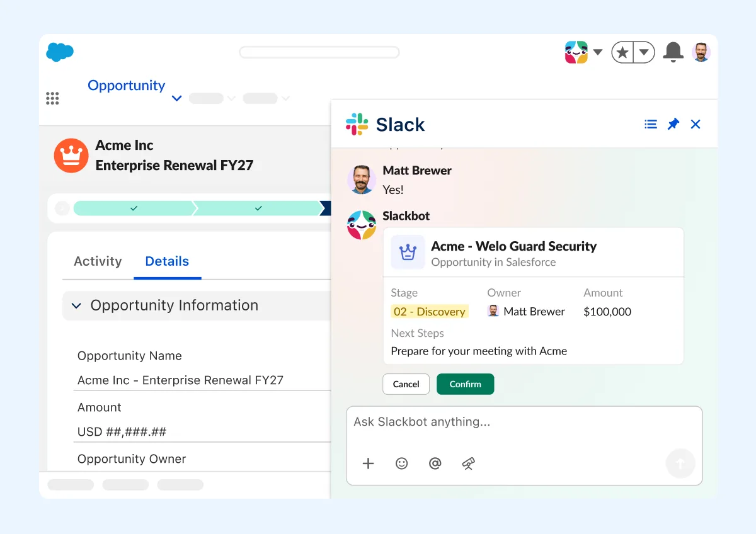Click the send arrow button

coord(680,464)
